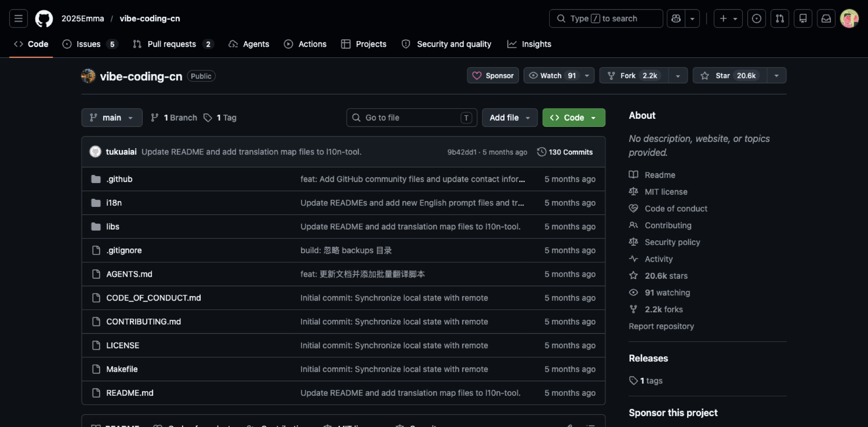Switch to the Pull requests tab

(173, 44)
